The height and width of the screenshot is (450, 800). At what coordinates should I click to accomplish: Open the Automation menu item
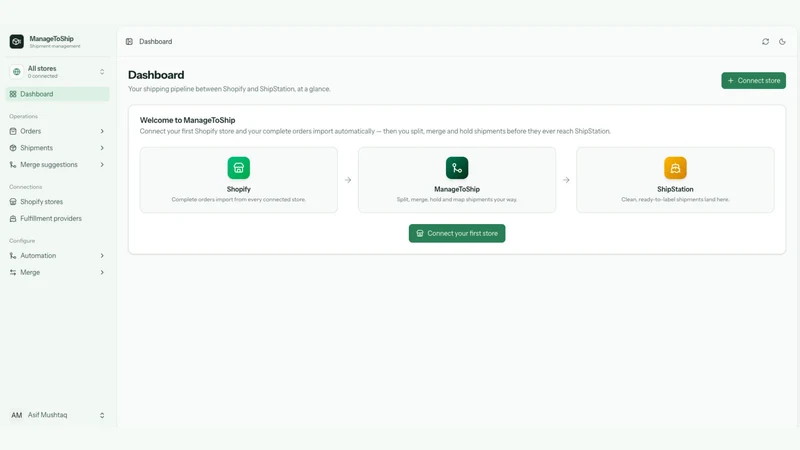(58, 256)
